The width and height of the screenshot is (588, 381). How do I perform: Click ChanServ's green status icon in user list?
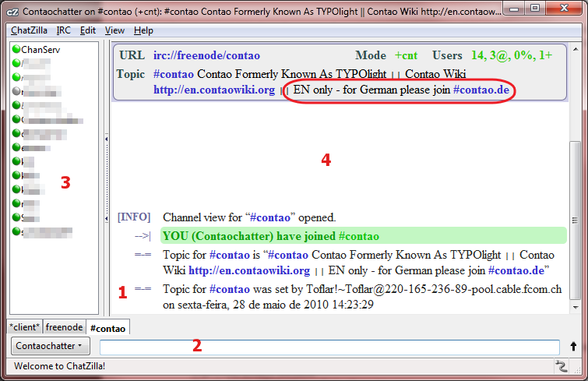click(x=16, y=49)
